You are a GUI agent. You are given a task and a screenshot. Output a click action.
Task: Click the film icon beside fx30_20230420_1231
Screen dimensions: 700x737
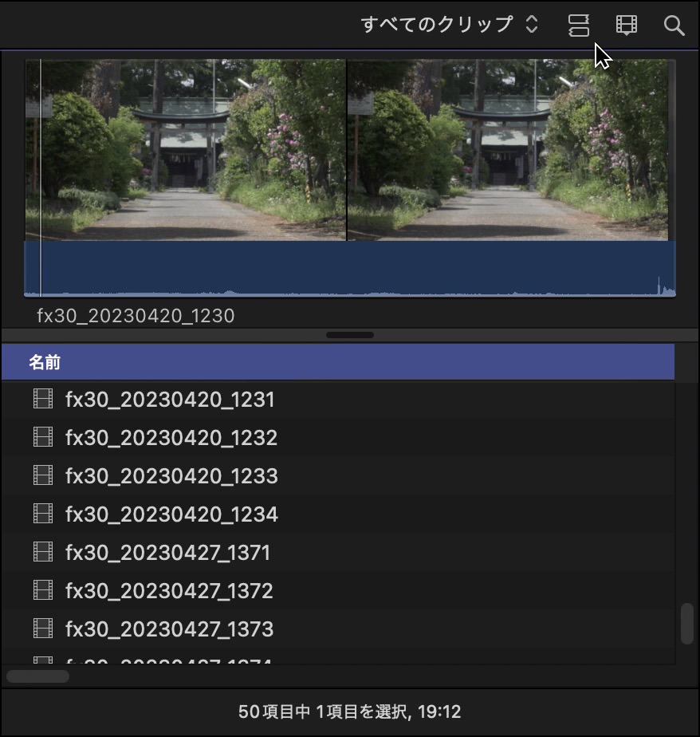43,399
